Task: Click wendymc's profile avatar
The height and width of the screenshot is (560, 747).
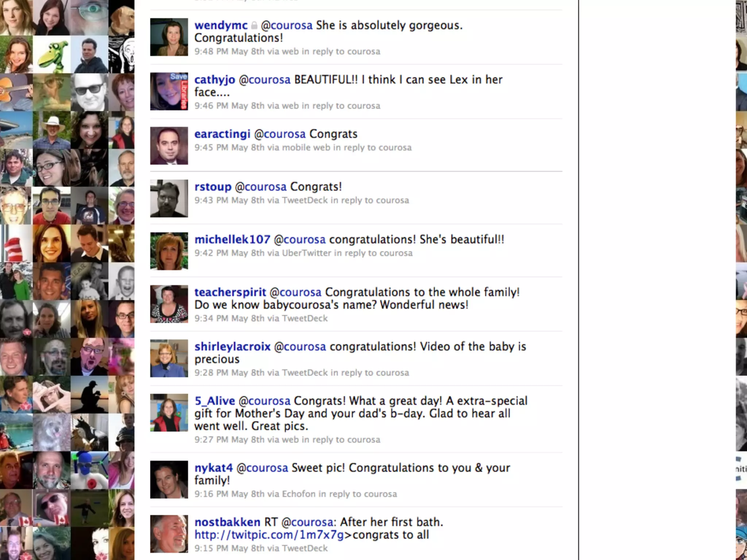Action: click(169, 37)
